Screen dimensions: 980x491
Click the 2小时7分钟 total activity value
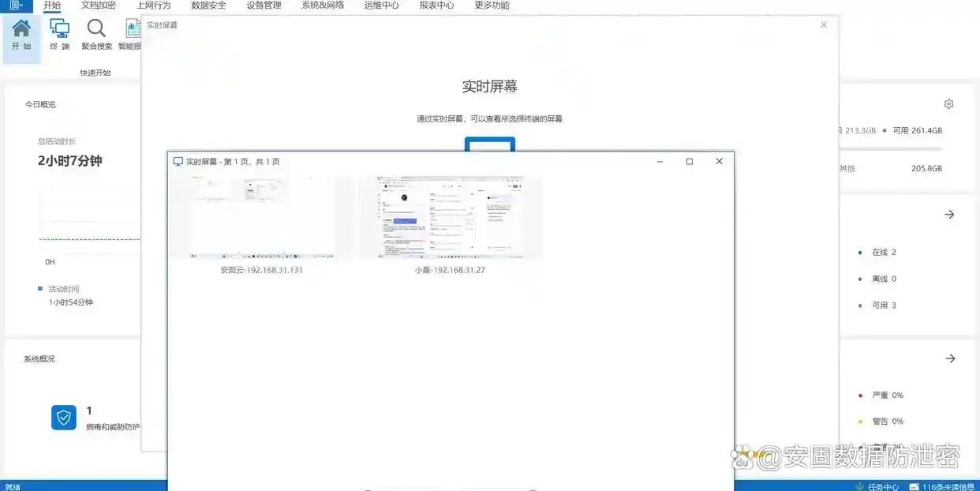(x=70, y=160)
